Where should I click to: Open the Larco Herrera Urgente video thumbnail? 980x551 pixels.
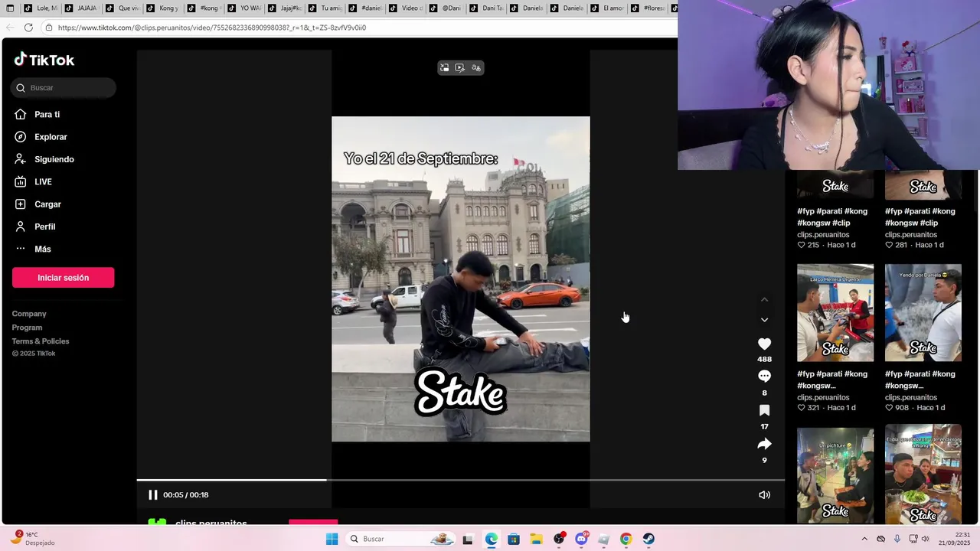coord(835,313)
